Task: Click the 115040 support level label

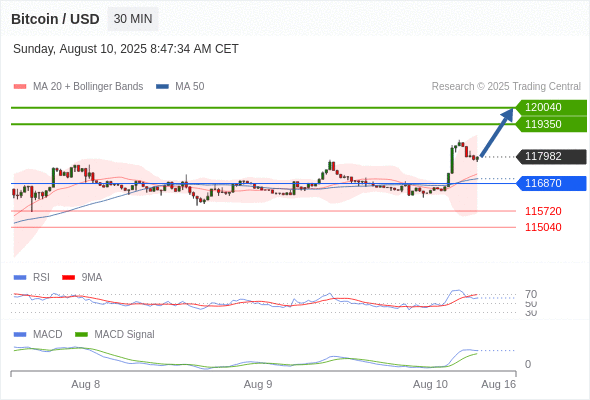Action: [x=543, y=227]
